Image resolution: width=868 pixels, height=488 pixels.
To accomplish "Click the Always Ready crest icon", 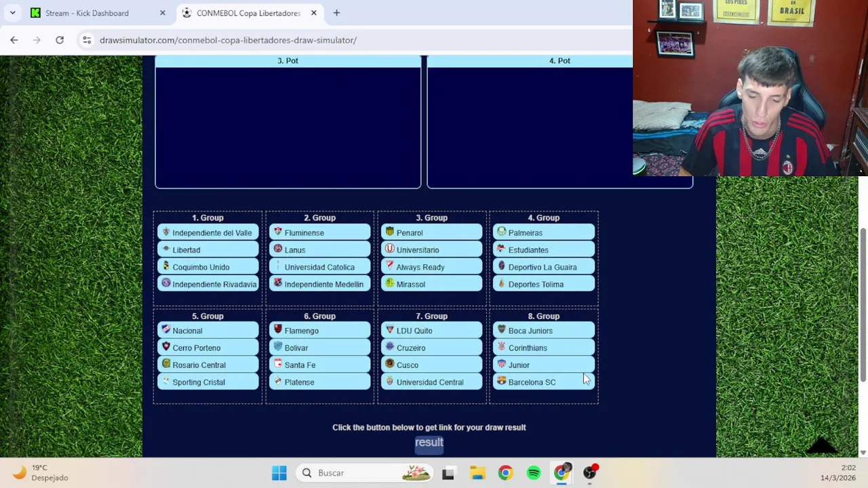I will [389, 266].
